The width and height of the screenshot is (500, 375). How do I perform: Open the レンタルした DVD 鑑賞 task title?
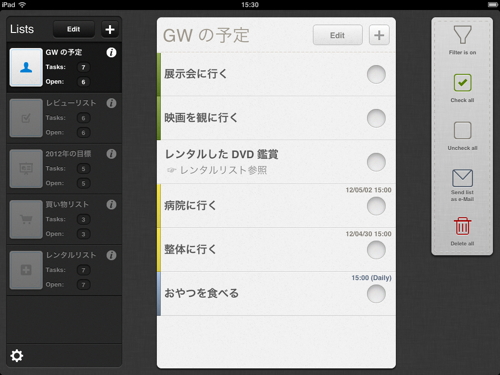click(x=222, y=154)
